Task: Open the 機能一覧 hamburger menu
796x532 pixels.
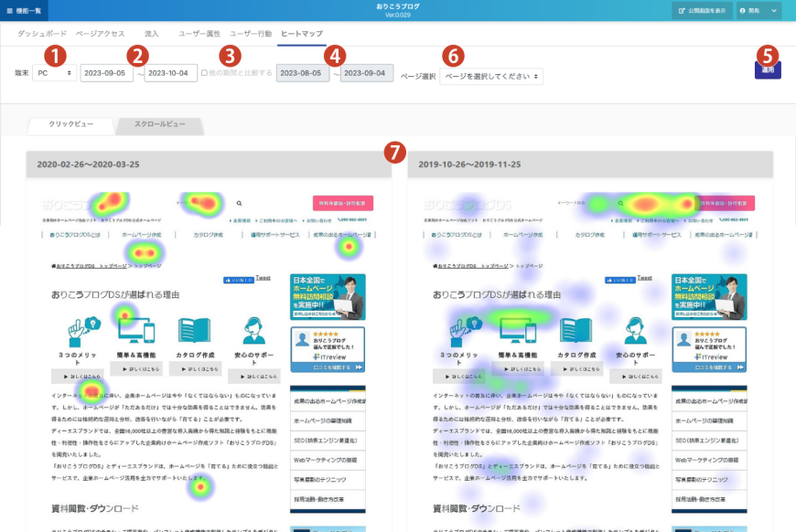Action: 24,10
